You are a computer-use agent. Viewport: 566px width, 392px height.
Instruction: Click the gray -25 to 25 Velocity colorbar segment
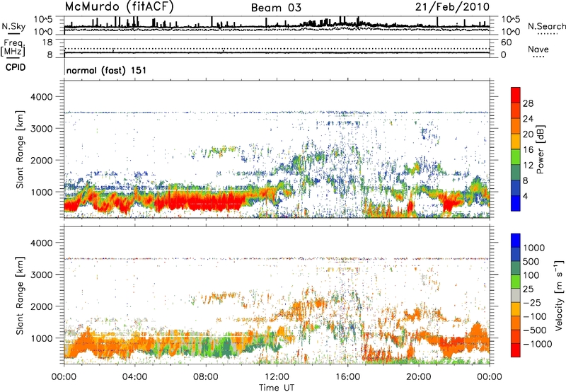(x=516, y=295)
